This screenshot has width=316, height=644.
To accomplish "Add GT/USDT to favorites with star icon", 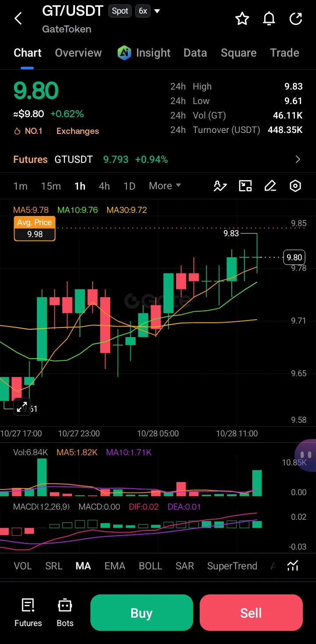I will point(242,18).
